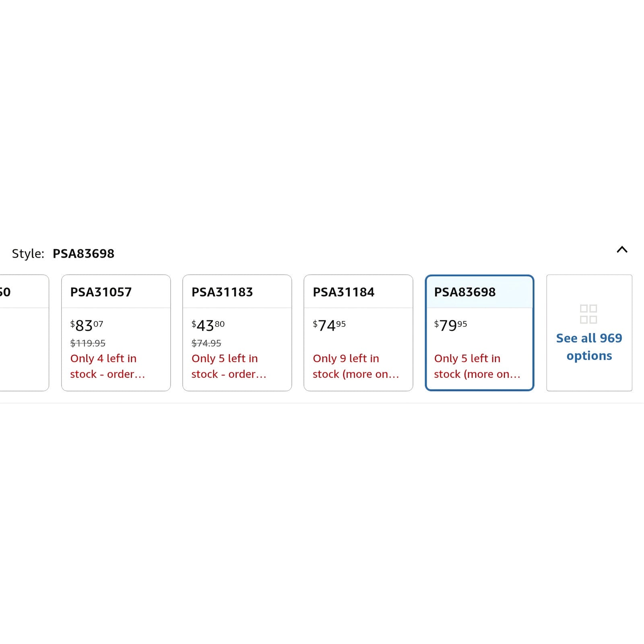Click the crossed-out $119.95 list price
Image resolution: width=644 pixels, height=644 pixels.
(x=88, y=343)
